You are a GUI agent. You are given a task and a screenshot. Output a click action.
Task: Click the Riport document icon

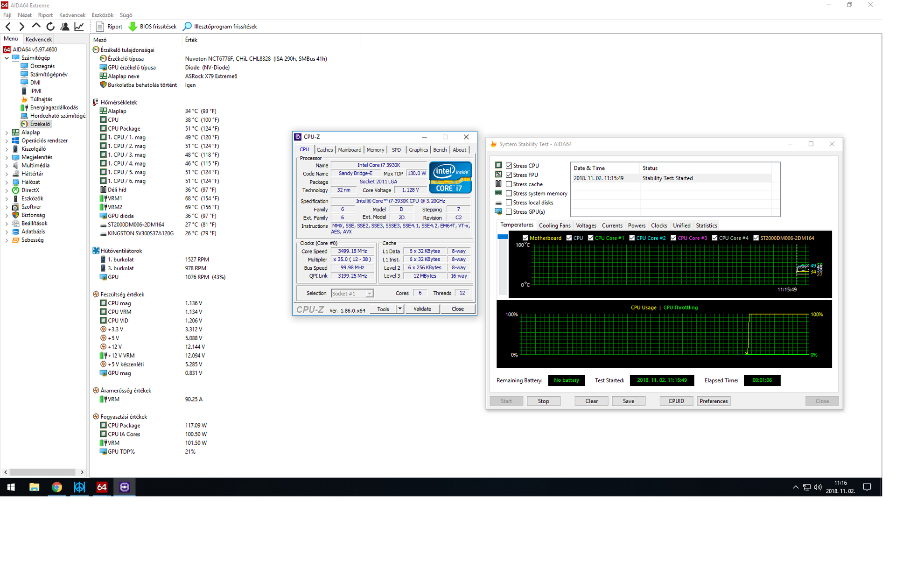[x=100, y=27]
